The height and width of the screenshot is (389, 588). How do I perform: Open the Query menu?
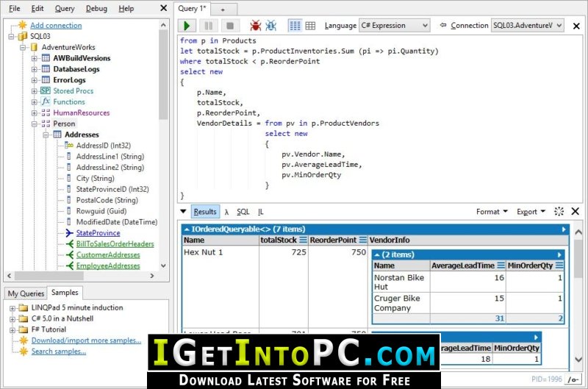point(65,9)
